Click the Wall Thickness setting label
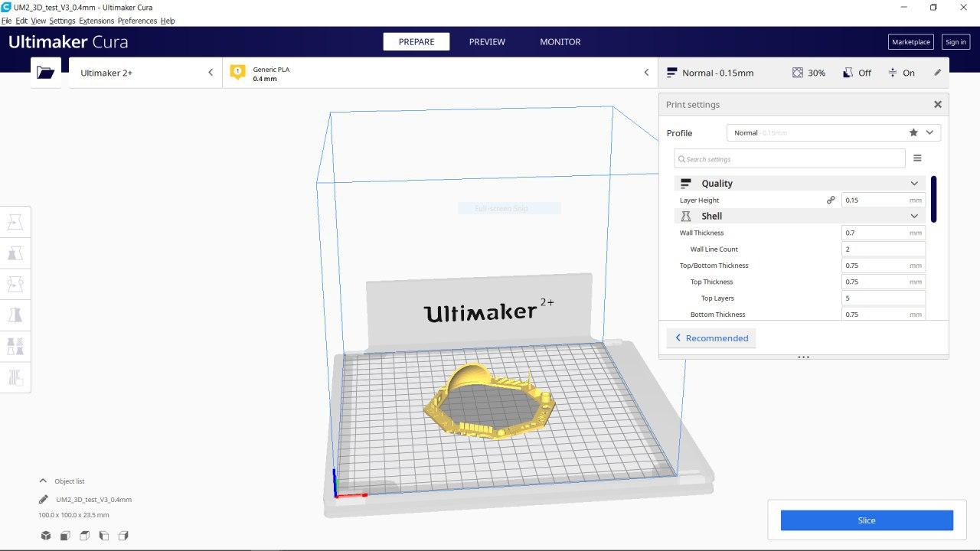 (x=701, y=233)
